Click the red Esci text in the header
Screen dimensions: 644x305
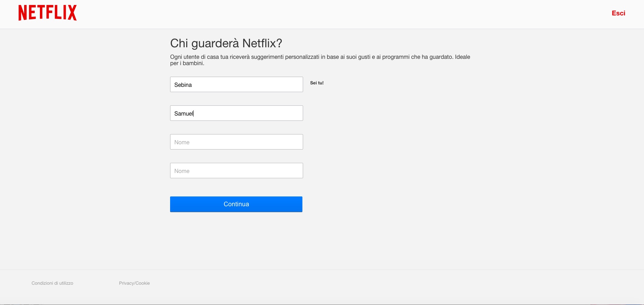pyautogui.click(x=618, y=13)
